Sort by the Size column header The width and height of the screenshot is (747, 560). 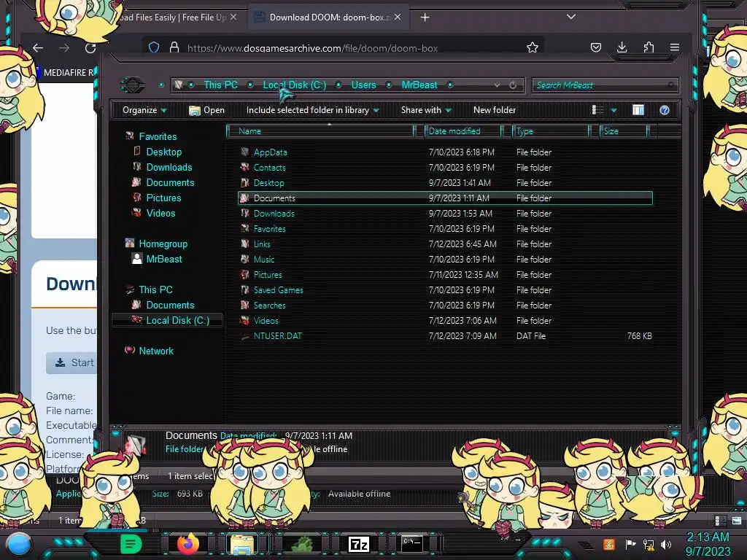(623, 131)
